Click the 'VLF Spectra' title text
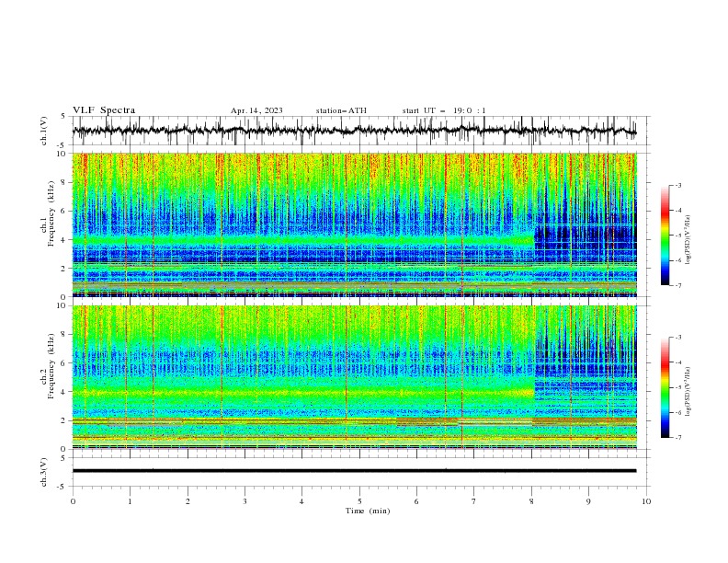This screenshot has height=563, width=728. click(104, 110)
